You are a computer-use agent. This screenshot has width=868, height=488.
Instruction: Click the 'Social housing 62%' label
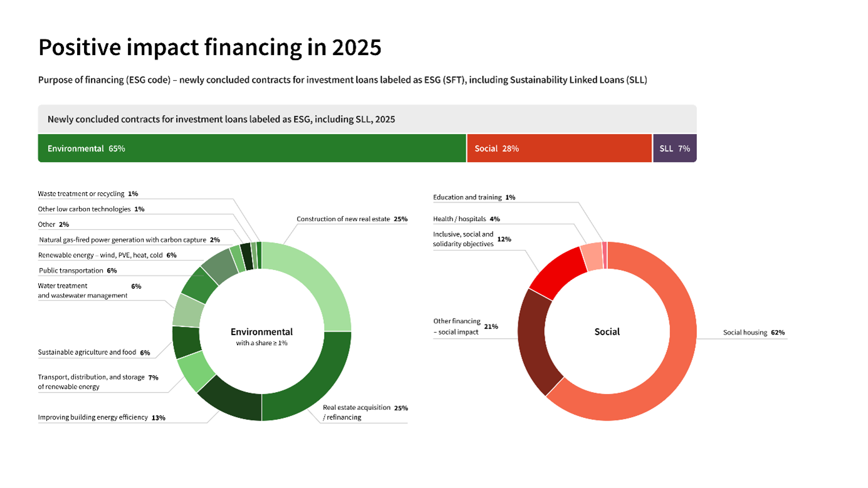pyautogui.click(x=753, y=333)
